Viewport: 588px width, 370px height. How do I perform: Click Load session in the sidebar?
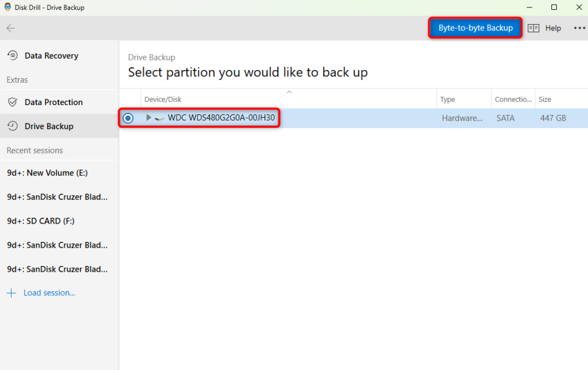(x=49, y=292)
